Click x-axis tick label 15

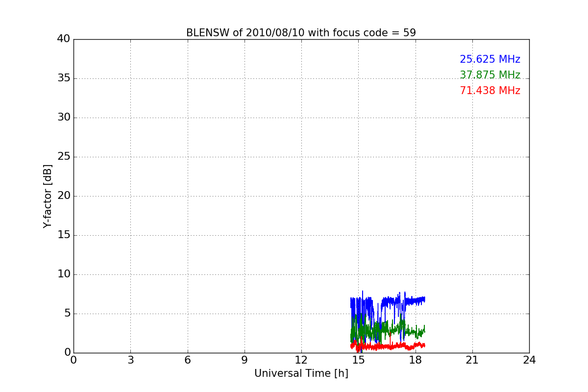(x=358, y=360)
